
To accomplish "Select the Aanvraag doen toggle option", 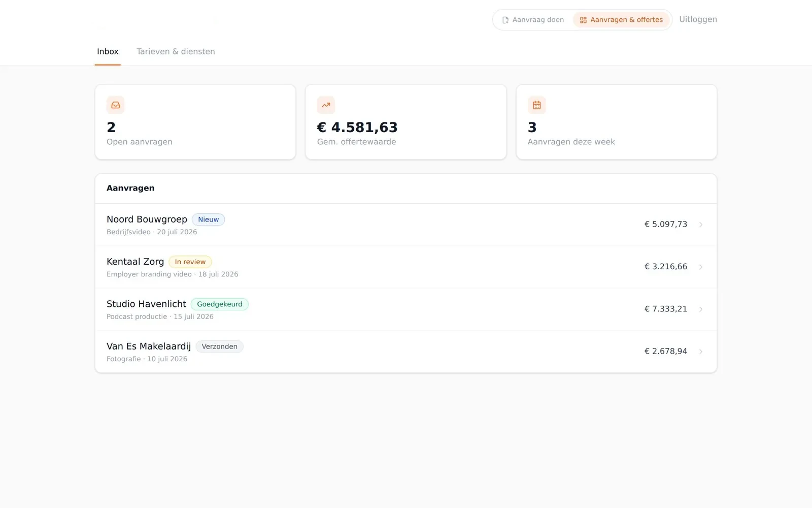I will [533, 20].
